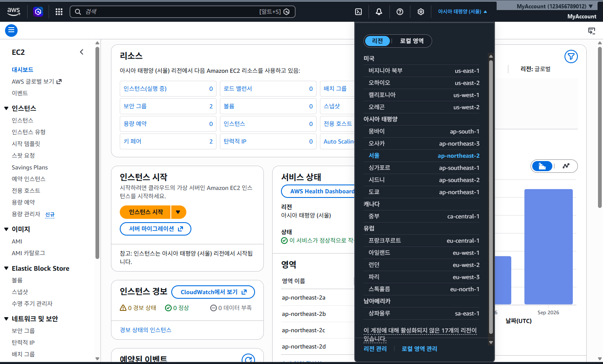Image resolution: width=603 pixels, height=364 pixels.
Task: Click the external link icon next to AWS 글로벌 보기
Action: click(59, 82)
